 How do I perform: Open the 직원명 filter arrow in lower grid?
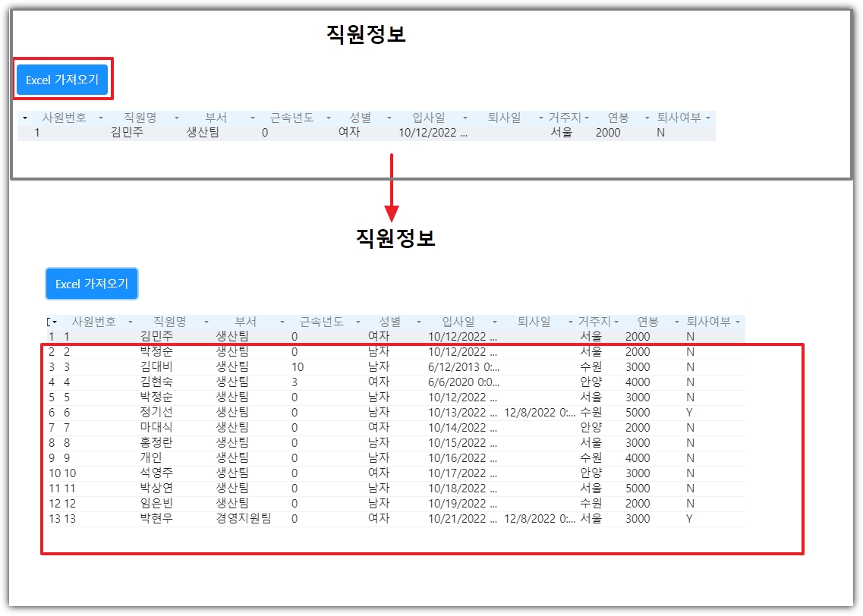pos(206,322)
